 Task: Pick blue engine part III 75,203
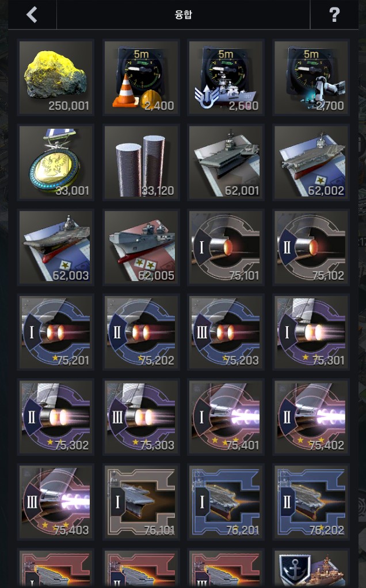(x=226, y=332)
